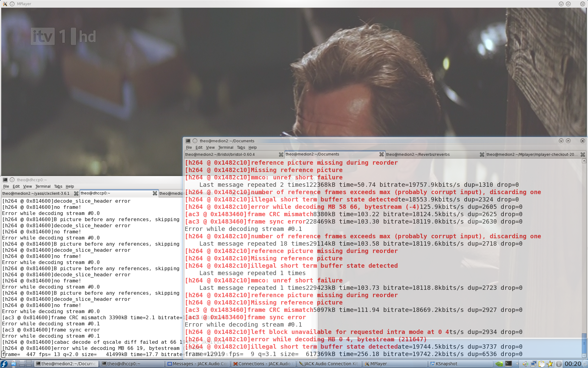Click the 00:20 panel clock
Screen dimensions: 588x368
point(573,364)
